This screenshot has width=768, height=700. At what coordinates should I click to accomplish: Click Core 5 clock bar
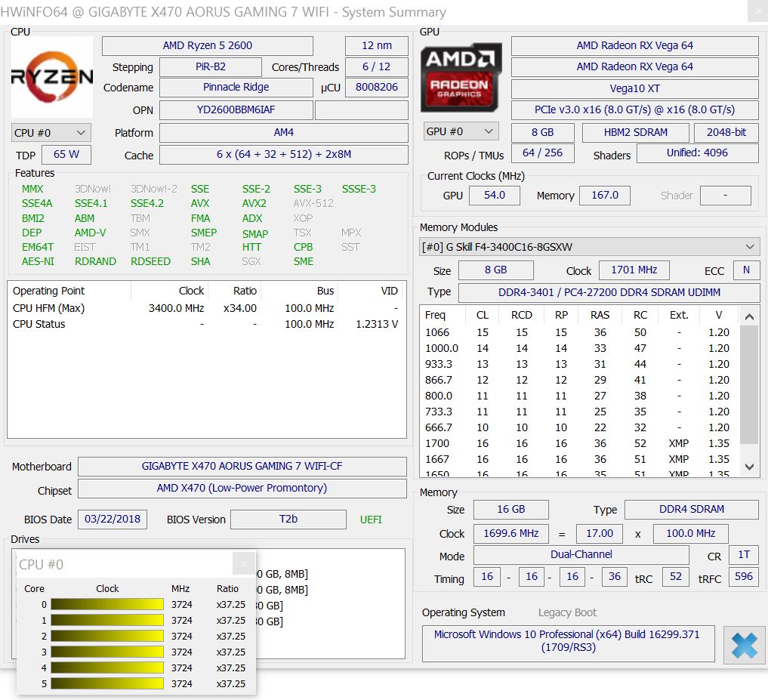tap(107, 683)
